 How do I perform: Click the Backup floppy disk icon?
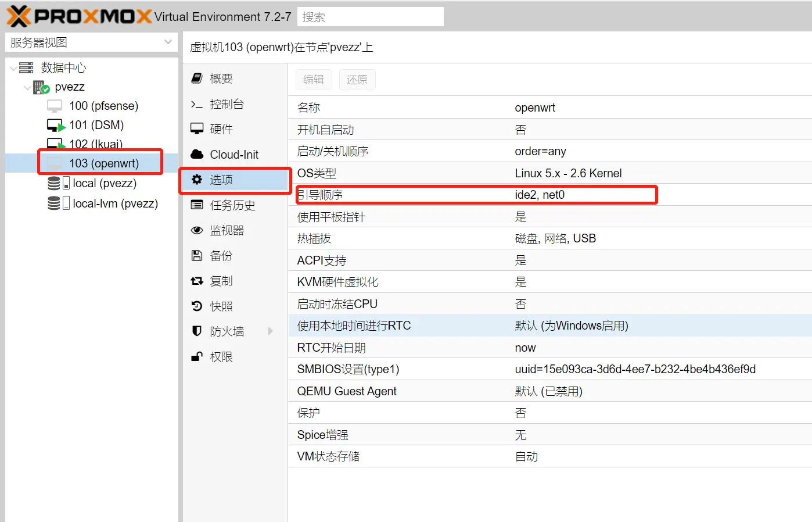click(197, 255)
